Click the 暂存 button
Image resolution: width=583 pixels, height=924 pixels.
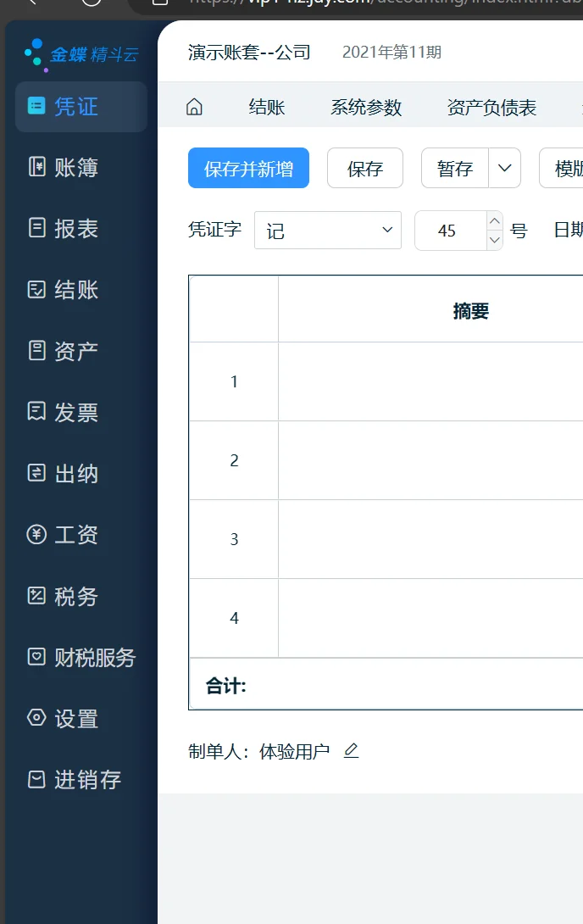pos(455,169)
